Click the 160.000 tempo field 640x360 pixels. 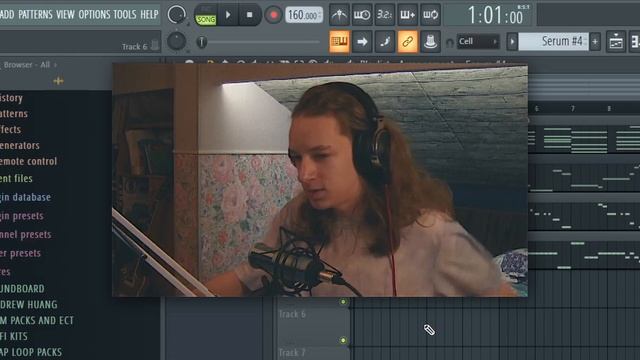pos(304,16)
